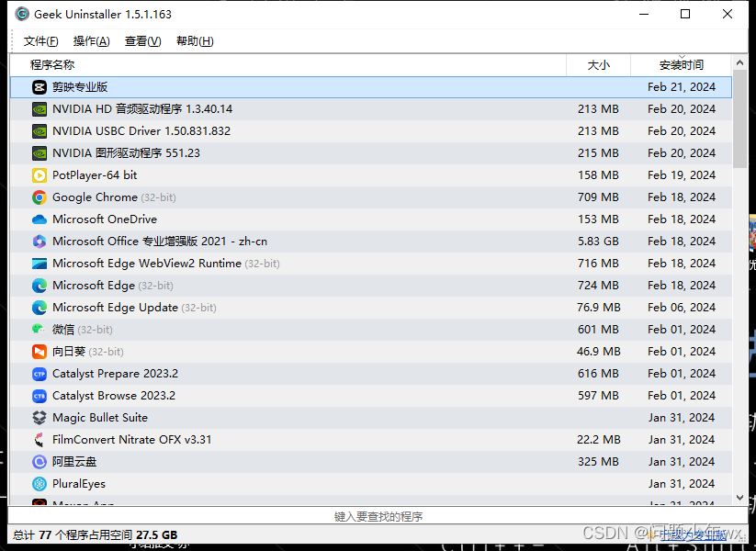Click the 325 MB size of 阿里云盘
This screenshot has width=756, height=551.
point(598,462)
